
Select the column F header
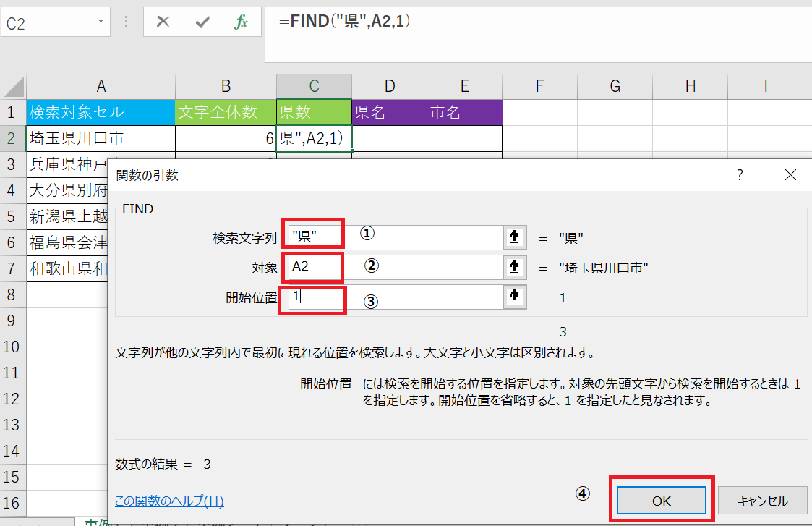539,86
